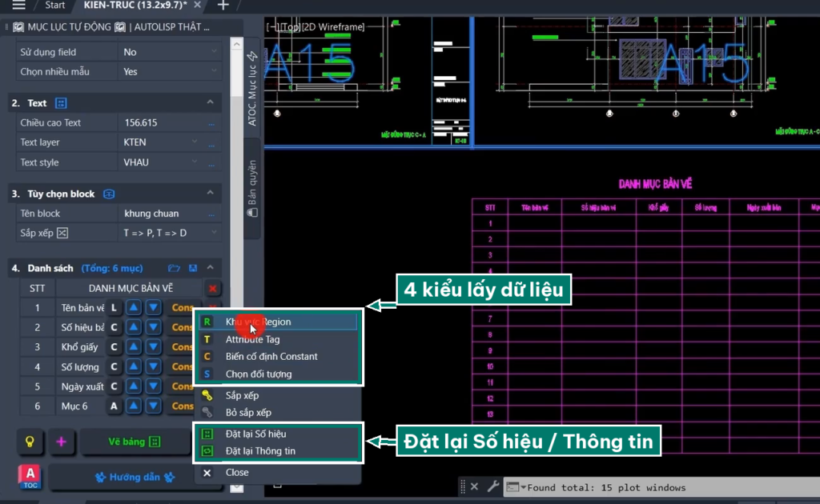Click the Text section table icon

coord(61,103)
